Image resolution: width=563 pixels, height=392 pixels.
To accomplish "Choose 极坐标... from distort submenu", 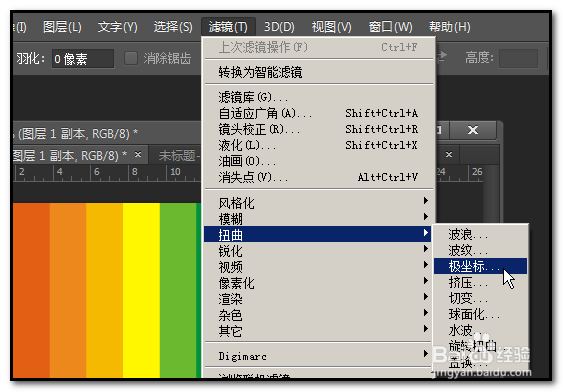I will (x=480, y=266).
